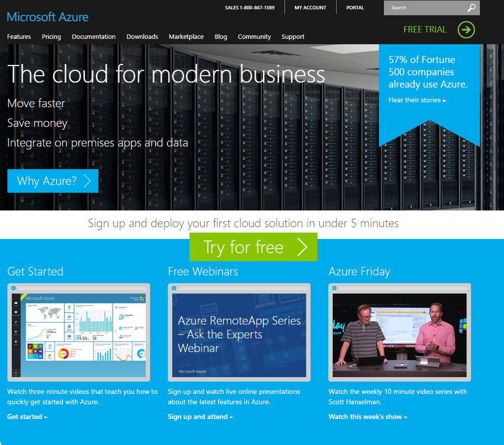Screen dimensions: 504x445
Task: Open the Downloads navigation item
Action: click(142, 36)
